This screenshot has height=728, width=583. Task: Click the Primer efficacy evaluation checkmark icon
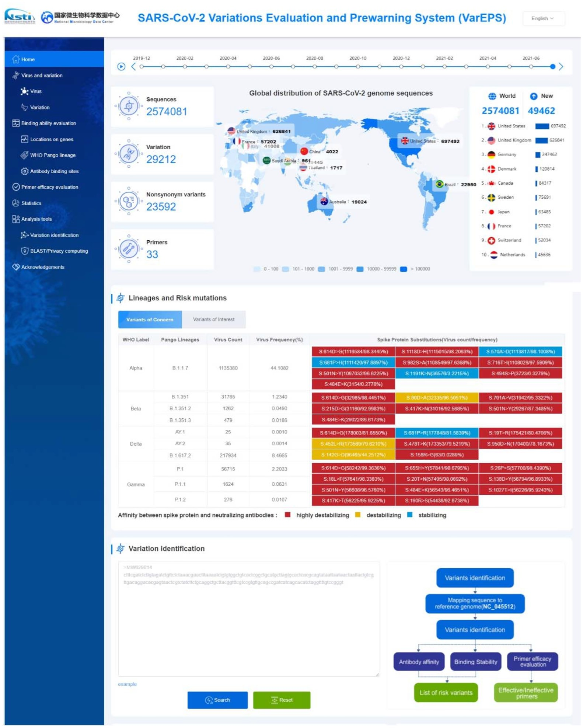pyautogui.click(x=15, y=187)
